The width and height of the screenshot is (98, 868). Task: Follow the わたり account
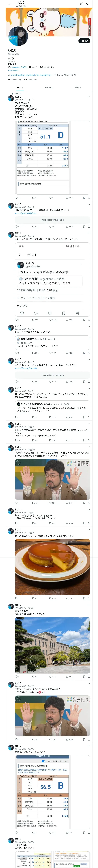(84, 41)
